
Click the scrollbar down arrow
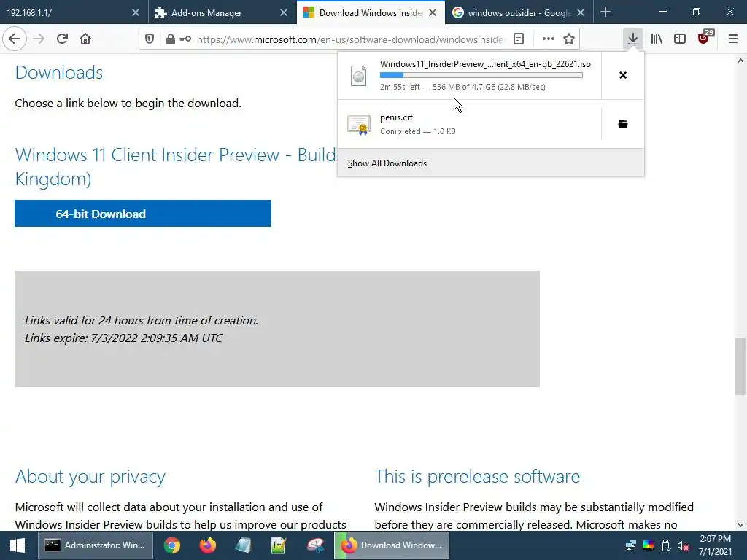(740, 525)
